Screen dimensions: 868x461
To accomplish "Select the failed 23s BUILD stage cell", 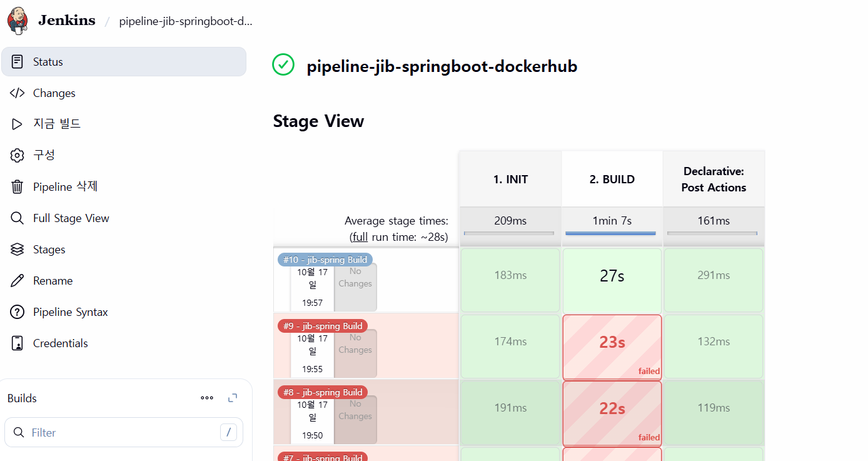I will pos(612,347).
